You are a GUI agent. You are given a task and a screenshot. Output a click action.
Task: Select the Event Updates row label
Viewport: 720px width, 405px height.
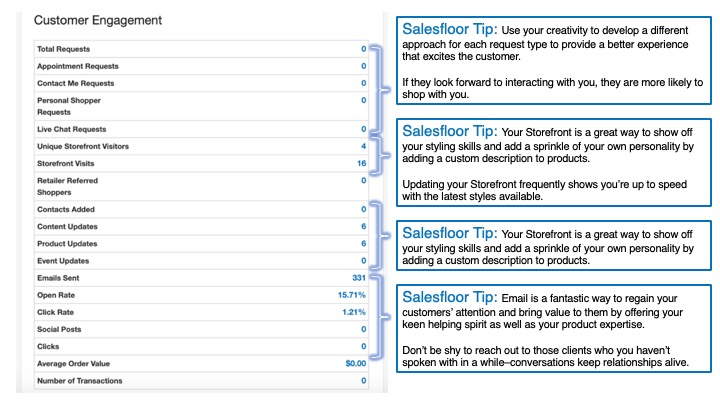(65, 261)
